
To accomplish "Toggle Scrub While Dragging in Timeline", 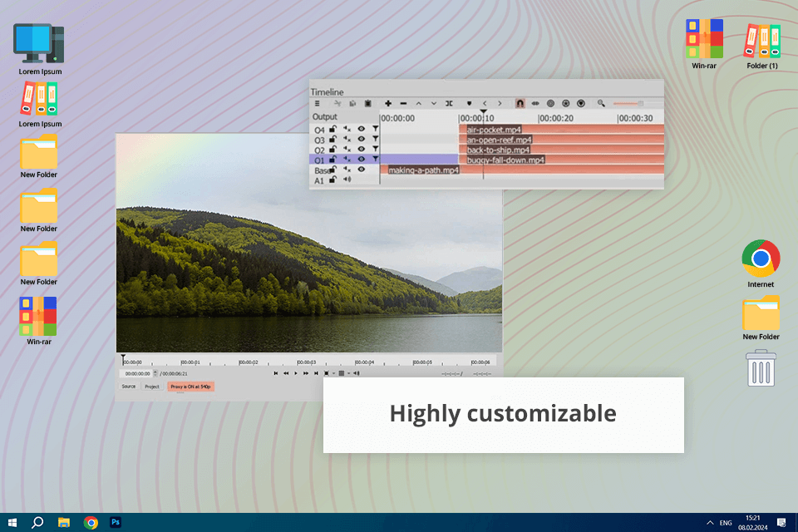I will point(535,103).
